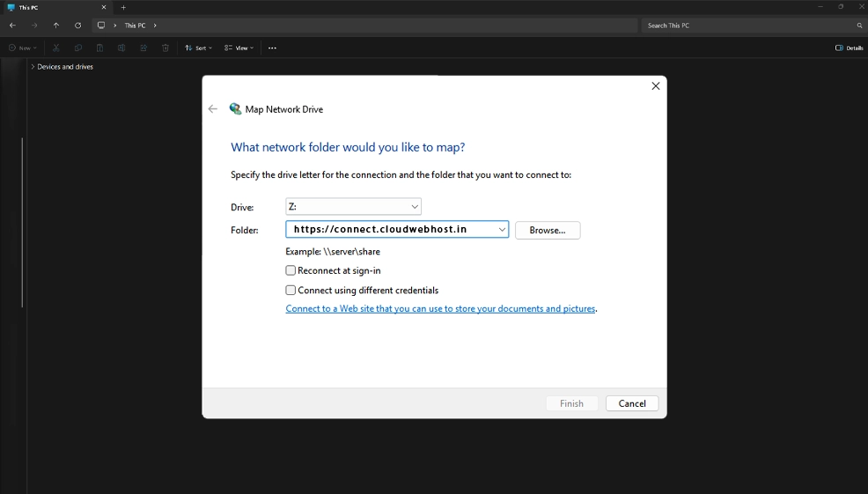Screen dimensions: 868x494
Task: Open the Sort dropdown menu
Action: point(198,48)
